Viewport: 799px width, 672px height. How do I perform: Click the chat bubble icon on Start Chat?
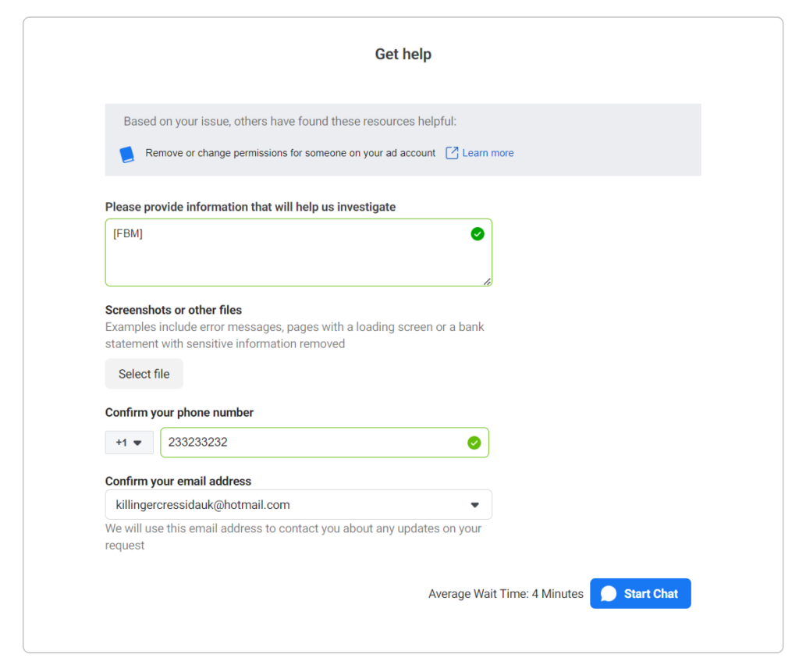coord(609,593)
